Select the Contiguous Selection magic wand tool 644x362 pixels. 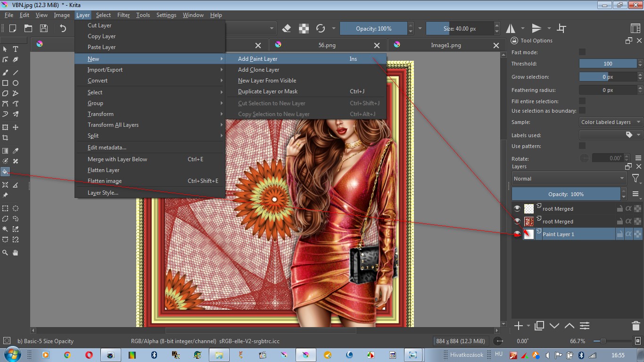(5, 229)
